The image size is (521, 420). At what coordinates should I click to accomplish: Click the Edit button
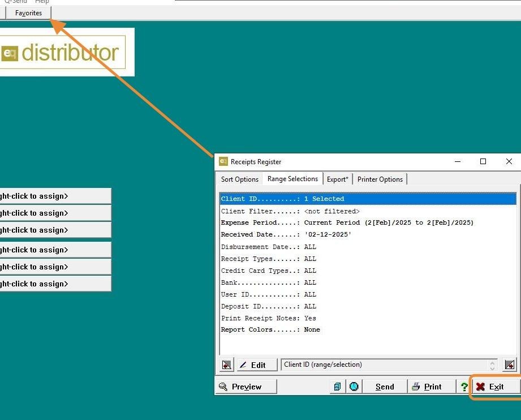tap(257, 365)
